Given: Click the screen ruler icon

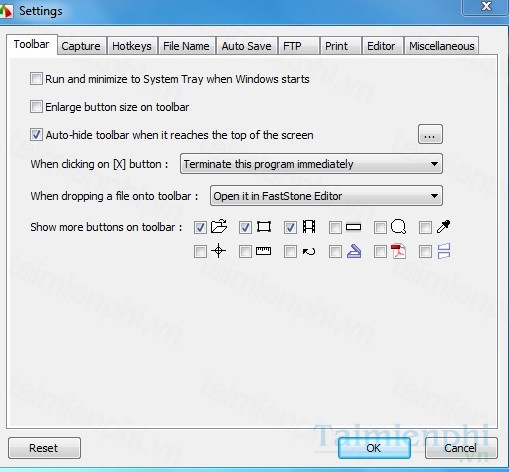Looking at the screenshot, I should (263, 251).
